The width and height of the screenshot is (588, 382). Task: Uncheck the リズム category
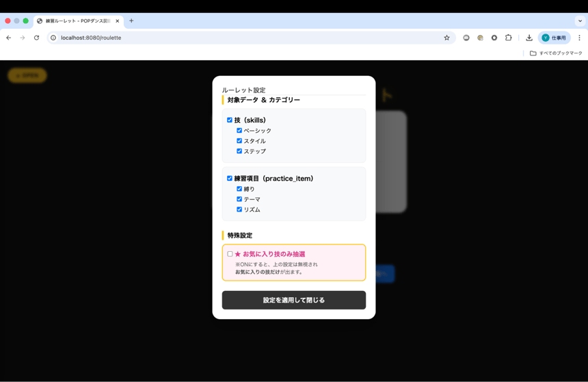[x=239, y=209]
